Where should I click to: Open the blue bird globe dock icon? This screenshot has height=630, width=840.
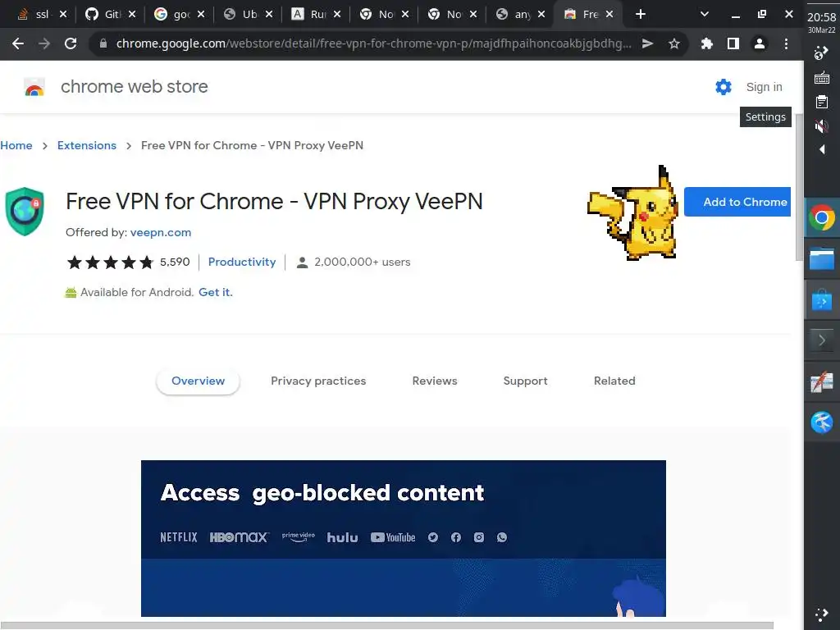pos(822,422)
